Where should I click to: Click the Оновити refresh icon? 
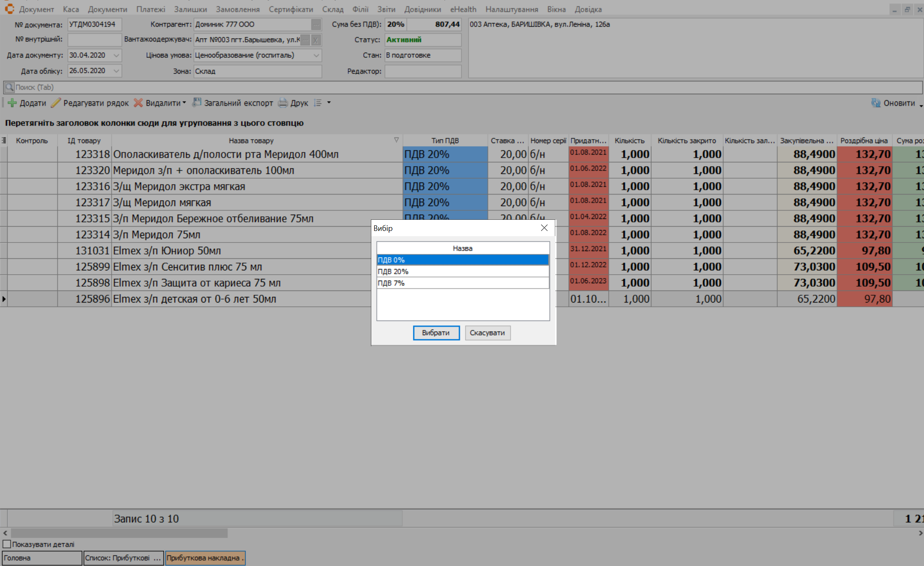coord(876,103)
